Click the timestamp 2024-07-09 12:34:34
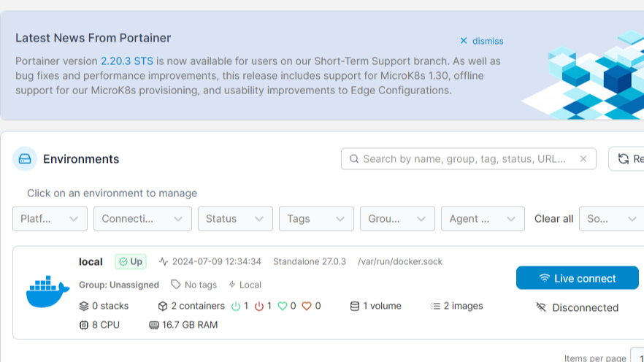Viewport: 644px width, 362px height. [x=216, y=262]
